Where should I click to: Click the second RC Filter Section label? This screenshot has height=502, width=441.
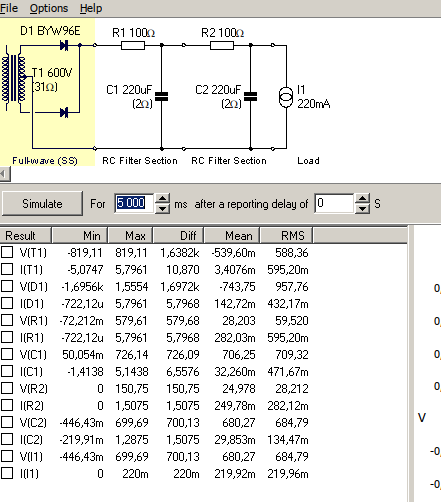tap(229, 161)
